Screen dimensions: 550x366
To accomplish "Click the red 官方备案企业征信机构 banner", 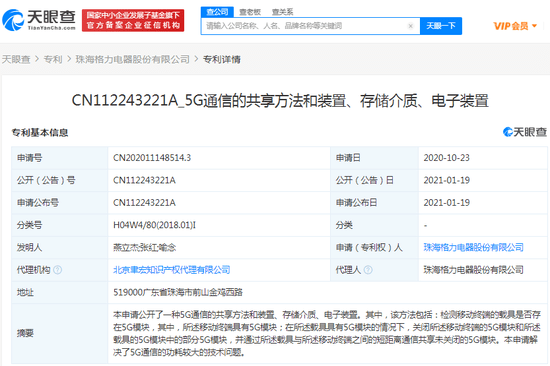I will [133, 20].
